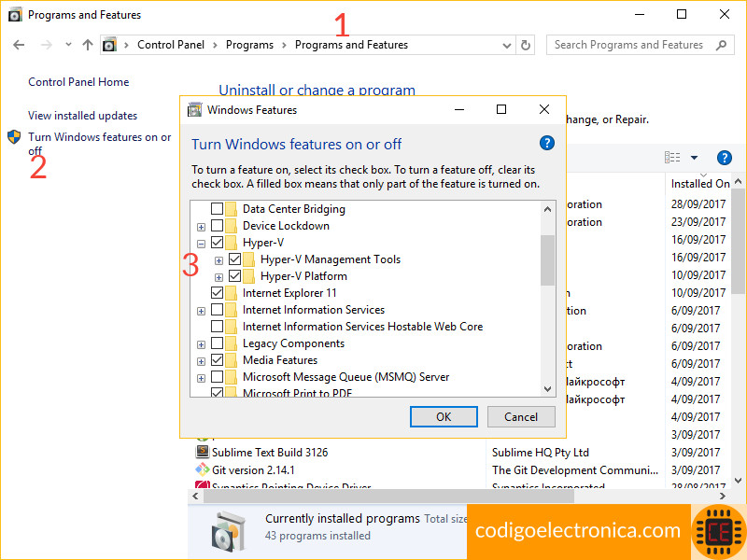Go back using the Back arrow
Viewport: 747px width, 560px height.
pos(19,45)
